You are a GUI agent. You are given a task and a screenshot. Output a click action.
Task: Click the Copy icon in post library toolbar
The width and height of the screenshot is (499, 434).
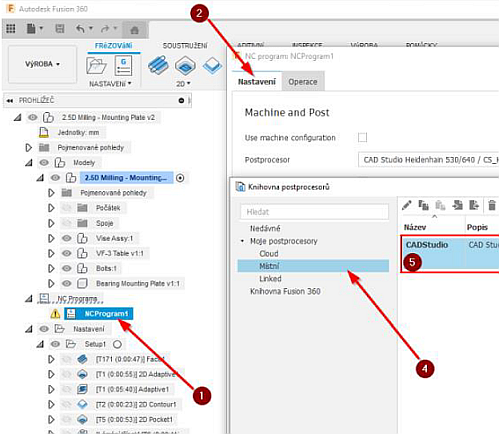(x=423, y=205)
